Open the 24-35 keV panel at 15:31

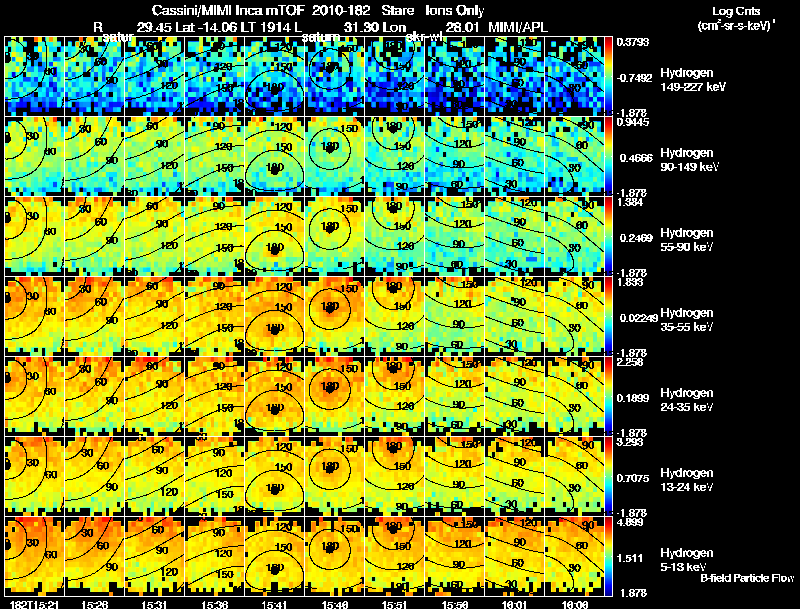pos(155,396)
